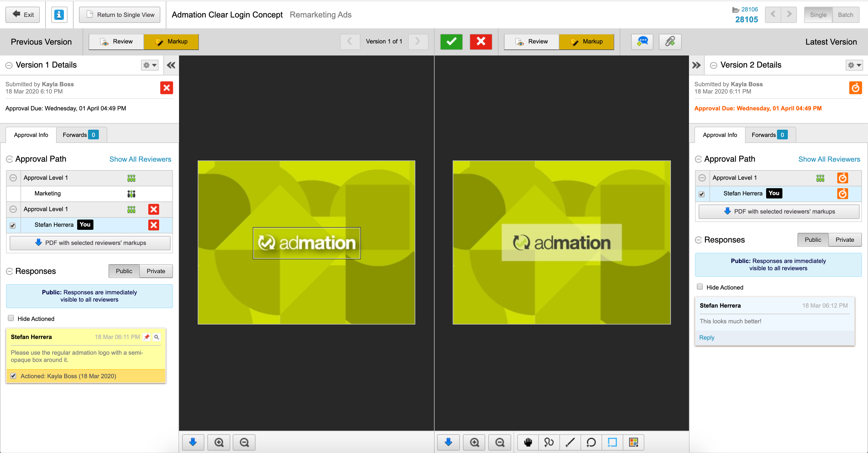Screen dimensions: 868x453
Task: Select the rectangle markup tool
Action: click(612, 442)
